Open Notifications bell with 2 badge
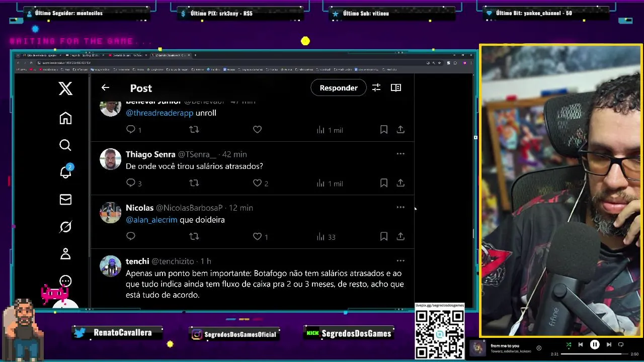Screen dimensions: 644x362 (x=66, y=171)
